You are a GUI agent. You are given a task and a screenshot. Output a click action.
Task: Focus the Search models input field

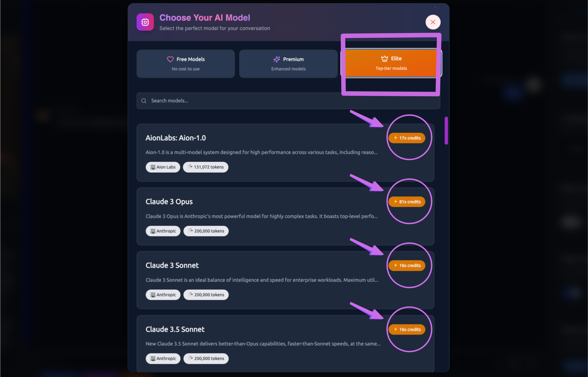245,101
